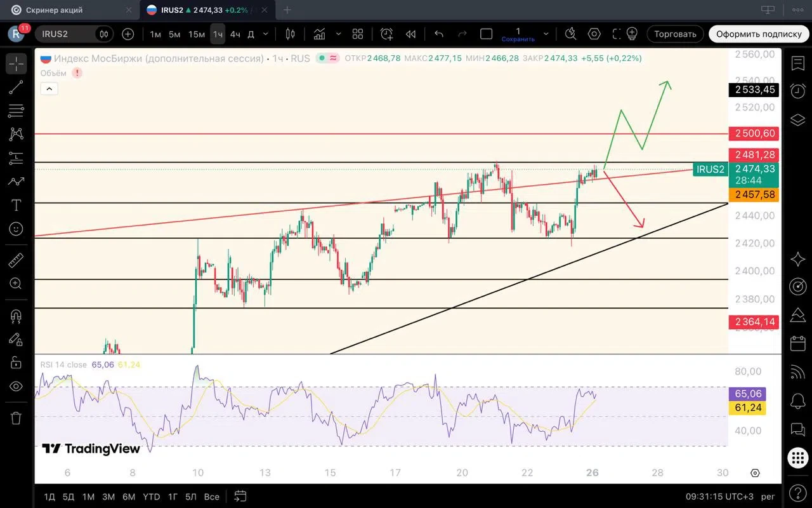Open the indicators chart icon
Screen dimensions: 812x508
click(319, 34)
